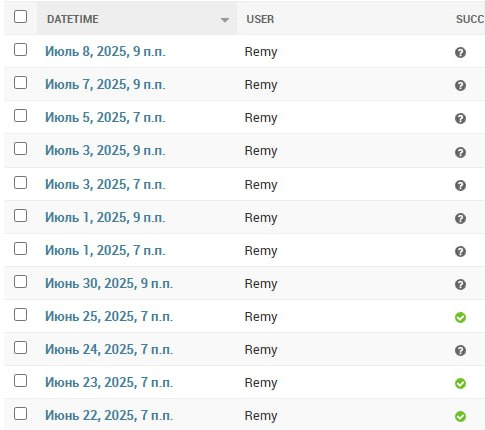Sort by the DATETIME column header

(73, 19)
